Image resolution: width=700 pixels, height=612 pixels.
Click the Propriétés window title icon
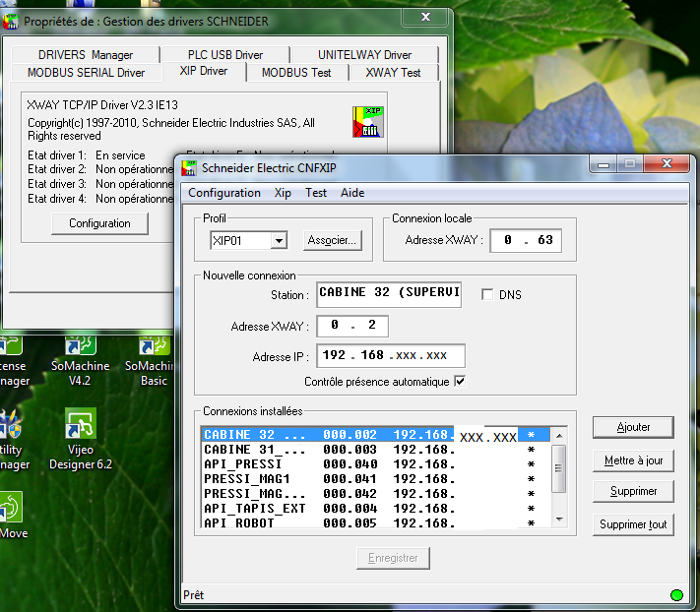[x=11, y=21]
